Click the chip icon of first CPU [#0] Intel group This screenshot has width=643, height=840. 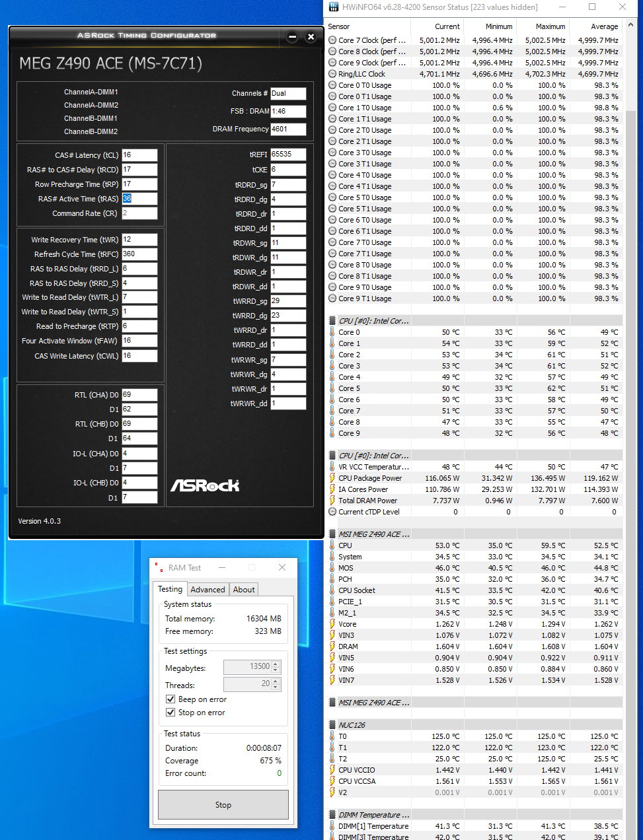click(332, 321)
